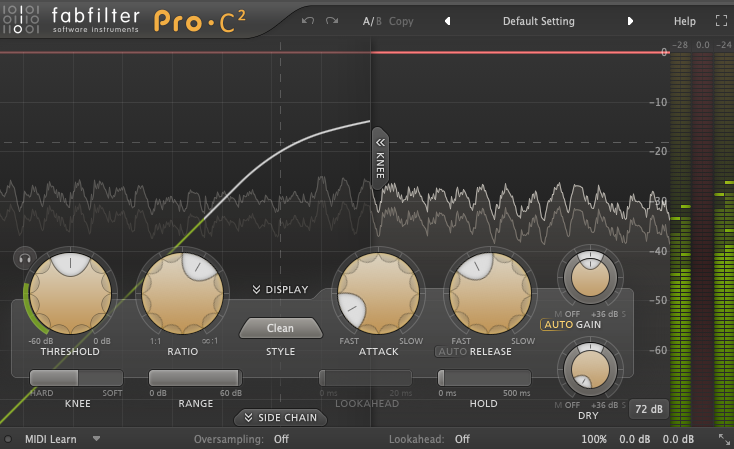Click the Copy button
734x449 pixels.
click(x=401, y=21)
